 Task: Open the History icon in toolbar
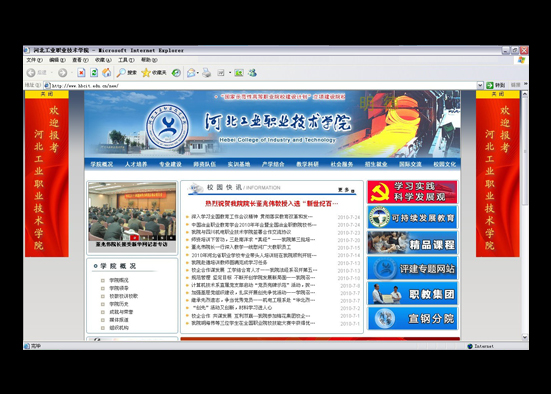(x=176, y=73)
